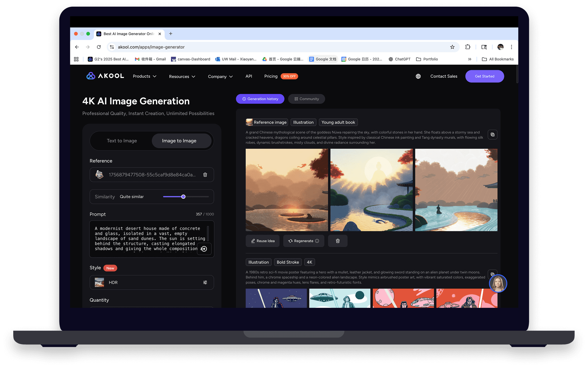Expand the Resources dropdown menu
Screen dimensions: 588x367
tap(182, 76)
